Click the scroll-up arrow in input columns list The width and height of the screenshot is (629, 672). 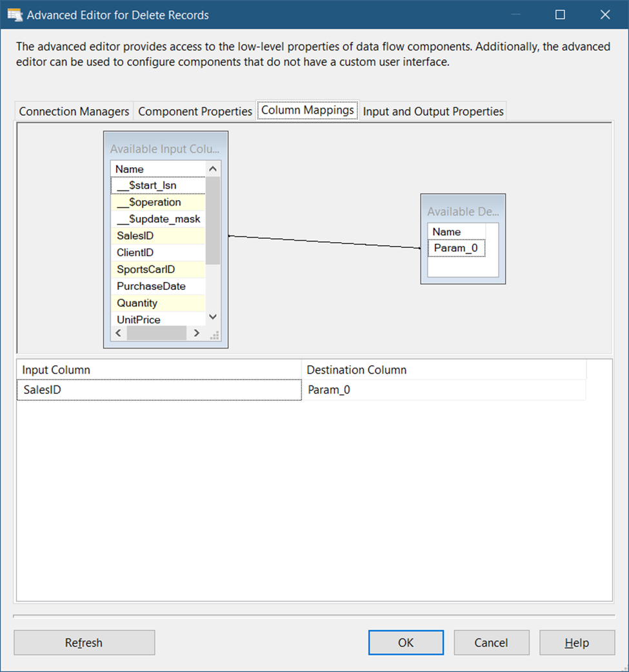pos(213,168)
